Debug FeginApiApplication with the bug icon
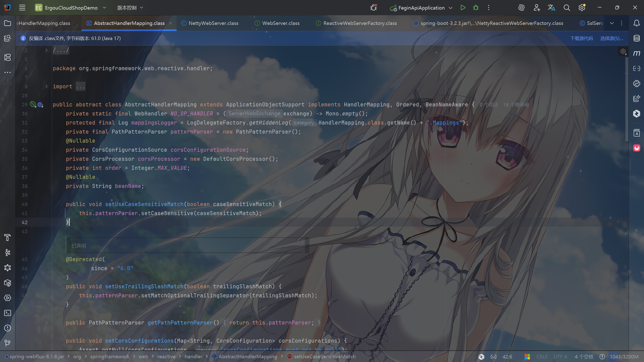Image resolution: width=644 pixels, height=362 pixels. point(476,8)
